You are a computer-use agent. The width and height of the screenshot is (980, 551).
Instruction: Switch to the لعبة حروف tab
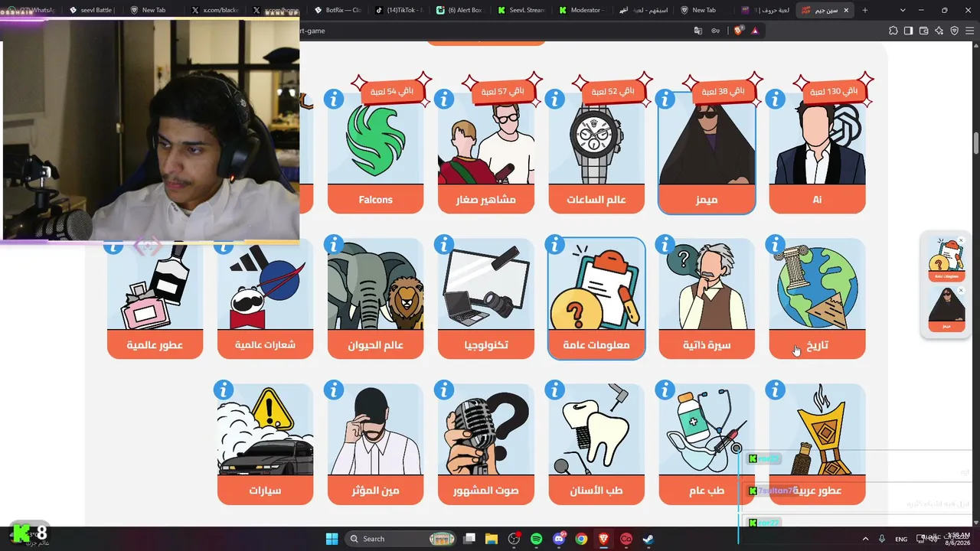(766, 10)
